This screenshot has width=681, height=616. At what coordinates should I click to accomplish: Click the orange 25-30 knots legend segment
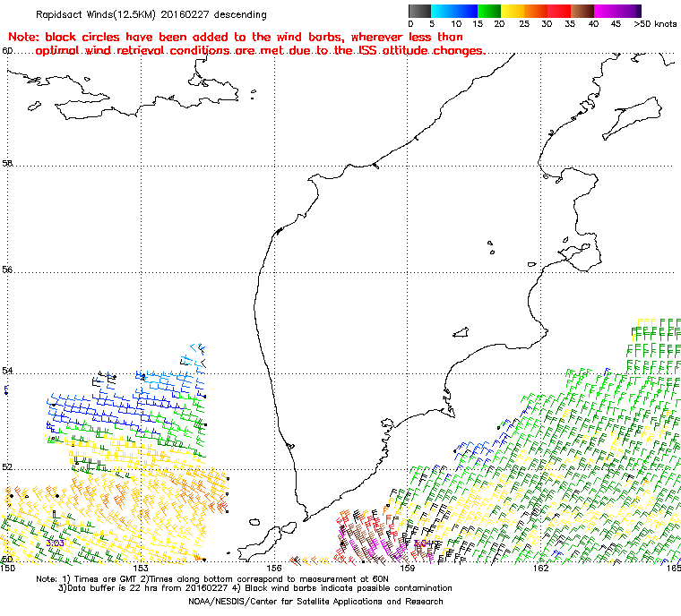[536, 11]
